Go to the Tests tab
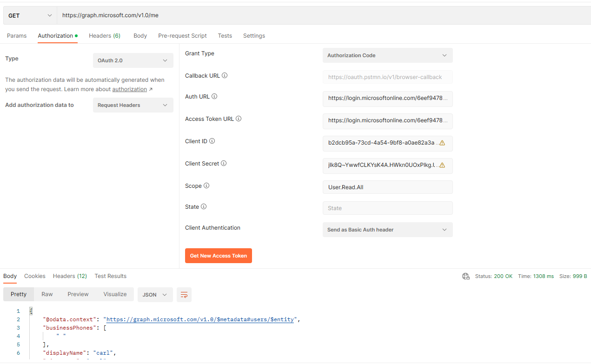 coord(225,36)
